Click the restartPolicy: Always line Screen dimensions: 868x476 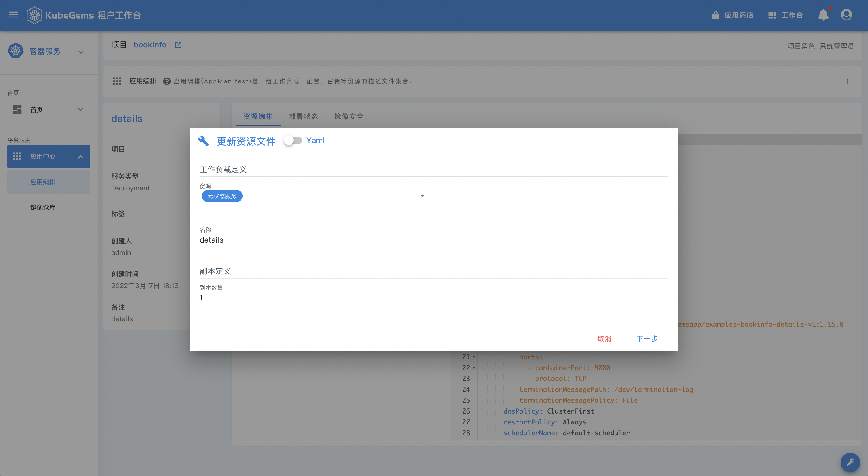click(x=545, y=422)
